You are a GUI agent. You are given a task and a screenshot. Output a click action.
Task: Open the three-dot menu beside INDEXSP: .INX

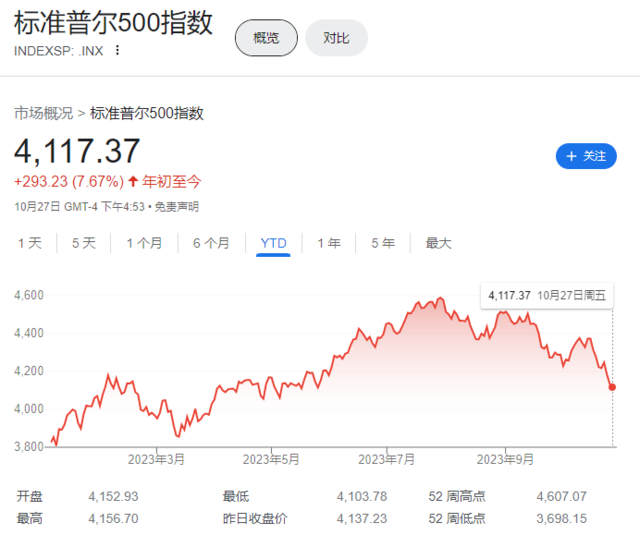(118, 50)
